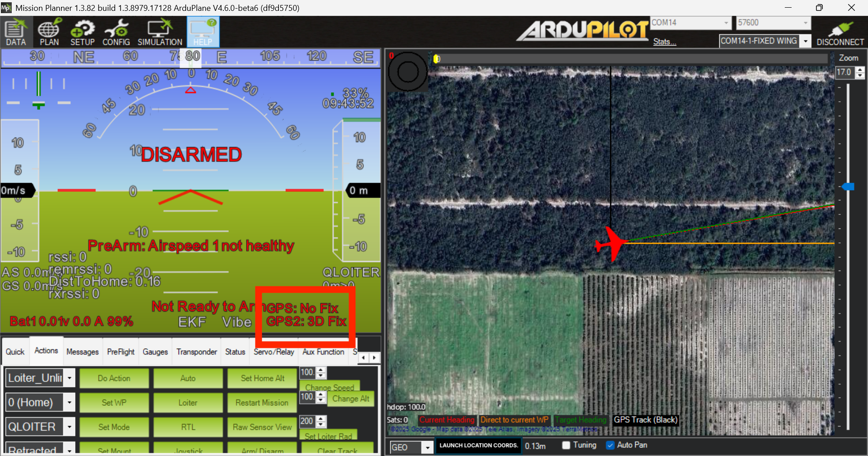Viewport: 868px width, 456px height.
Task: Open the CONFIG tuning screen
Action: tap(116, 32)
